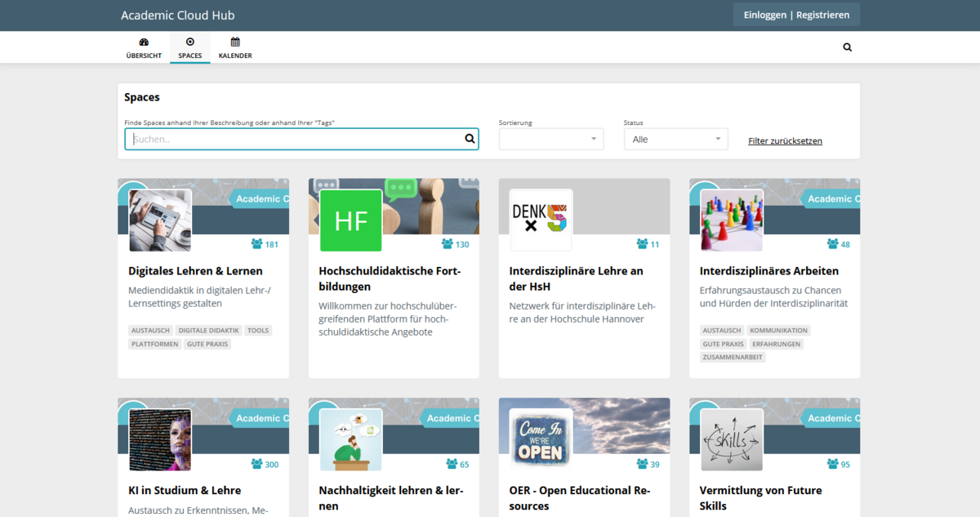The height and width of the screenshot is (517, 980).
Task: Click the Skills sketch image
Action: (732, 440)
